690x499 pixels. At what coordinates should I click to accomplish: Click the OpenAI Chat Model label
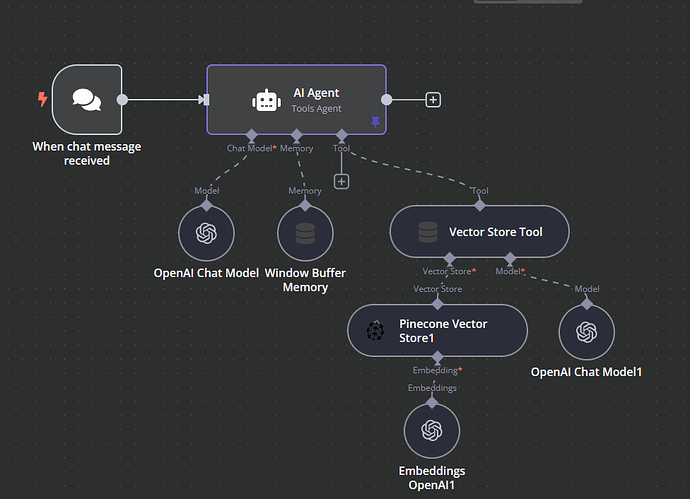[x=206, y=273]
